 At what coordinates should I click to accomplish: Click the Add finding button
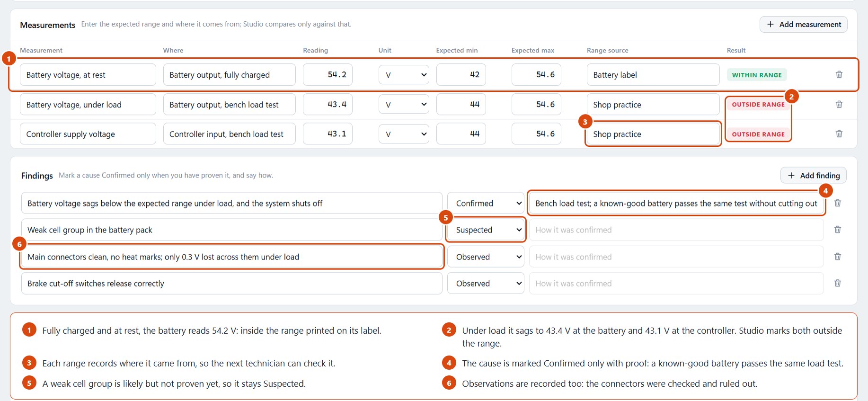point(814,175)
